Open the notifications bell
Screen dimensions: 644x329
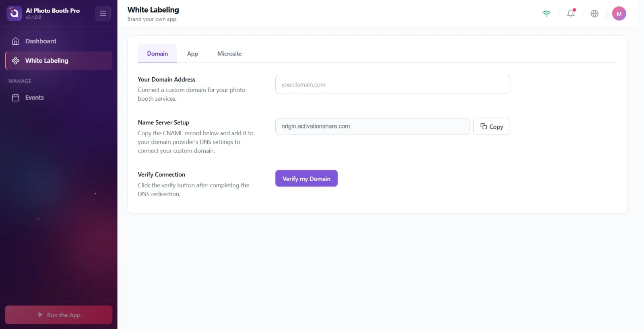(571, 13)
